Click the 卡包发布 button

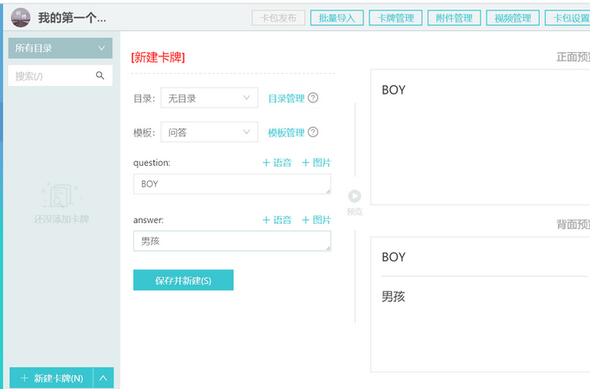(x=279, y=18)
